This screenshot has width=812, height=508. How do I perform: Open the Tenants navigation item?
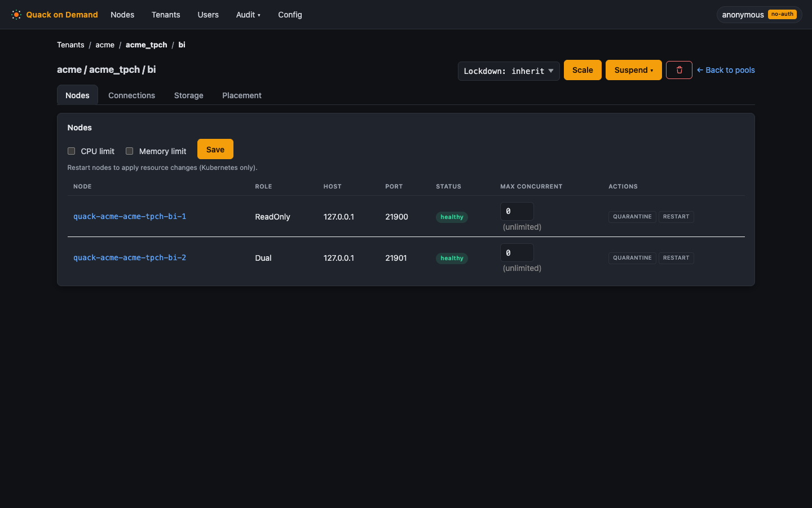(x=166, y=15)
